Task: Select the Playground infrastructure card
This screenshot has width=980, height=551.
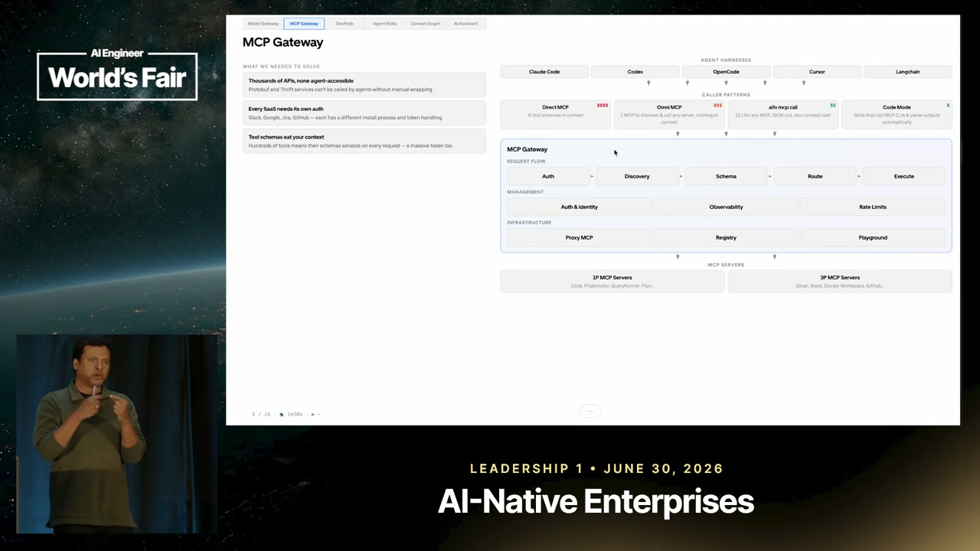Action: click(873, 238)
